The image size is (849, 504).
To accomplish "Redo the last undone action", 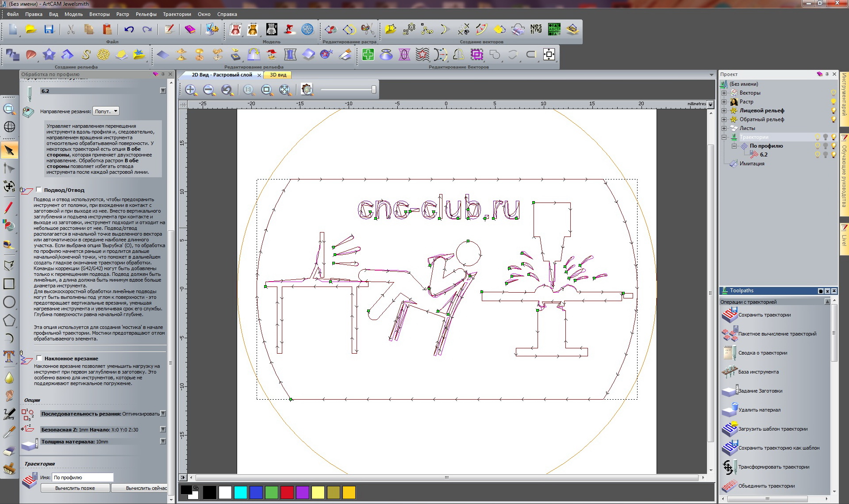I will coord(147,30).
